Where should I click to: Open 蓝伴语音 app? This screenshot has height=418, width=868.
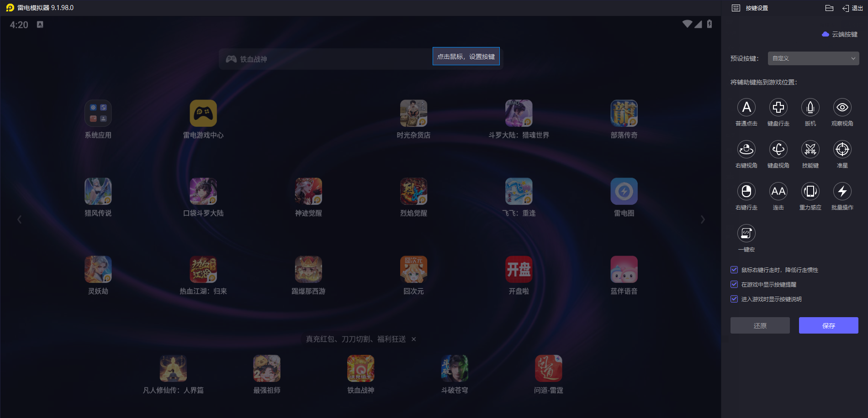point(624,269)
